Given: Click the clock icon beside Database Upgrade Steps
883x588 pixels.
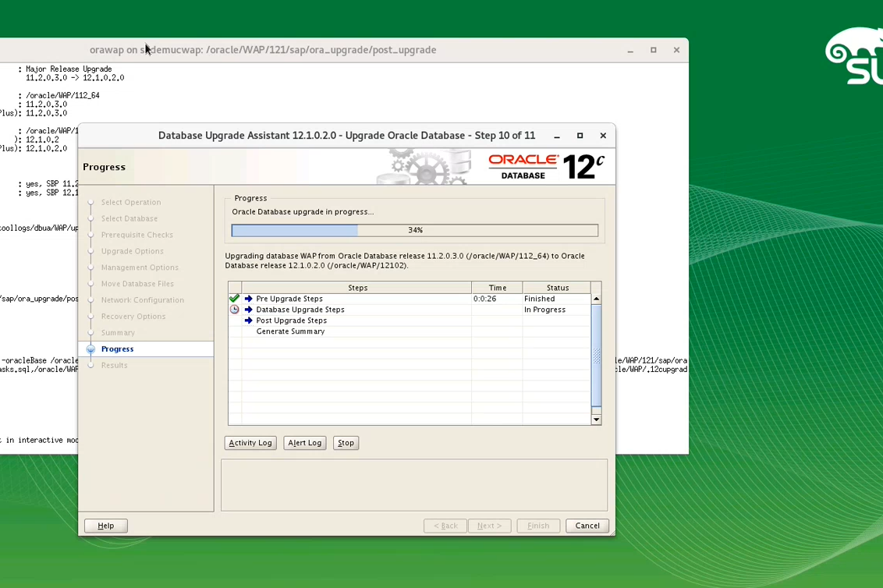Looking at the screenshot, I should [234, 309].
